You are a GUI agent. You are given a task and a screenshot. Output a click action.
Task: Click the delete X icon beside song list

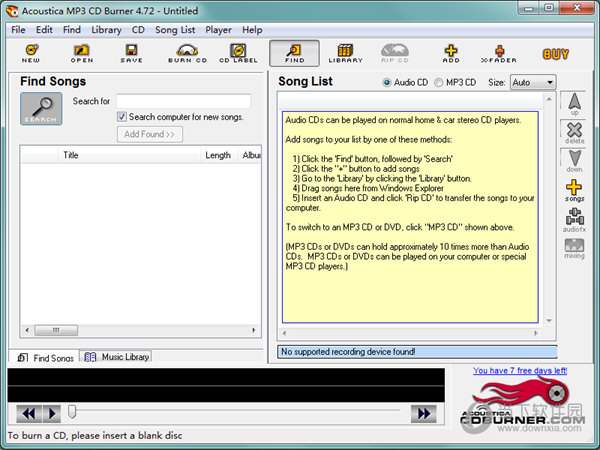574,133
